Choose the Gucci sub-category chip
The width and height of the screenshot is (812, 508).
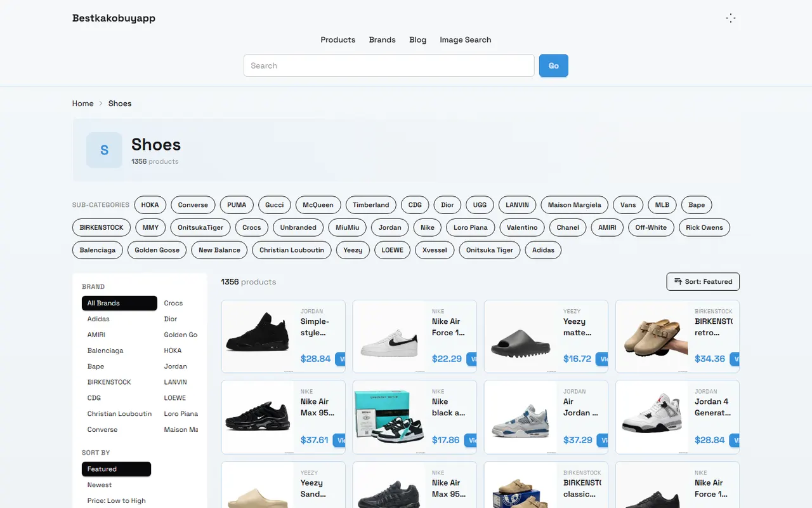coord(275,205)
